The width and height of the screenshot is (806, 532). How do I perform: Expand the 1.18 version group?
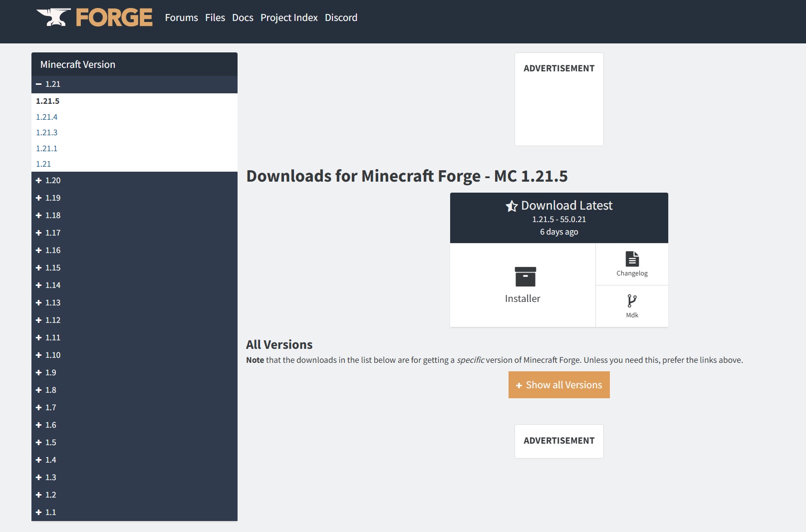[134, 215]
